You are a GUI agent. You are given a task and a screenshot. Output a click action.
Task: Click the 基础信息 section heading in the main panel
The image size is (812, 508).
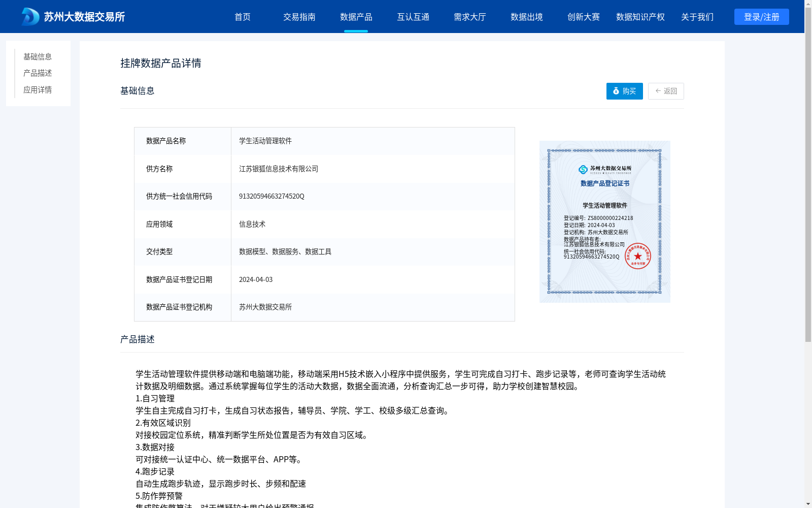tap(138, 90)
